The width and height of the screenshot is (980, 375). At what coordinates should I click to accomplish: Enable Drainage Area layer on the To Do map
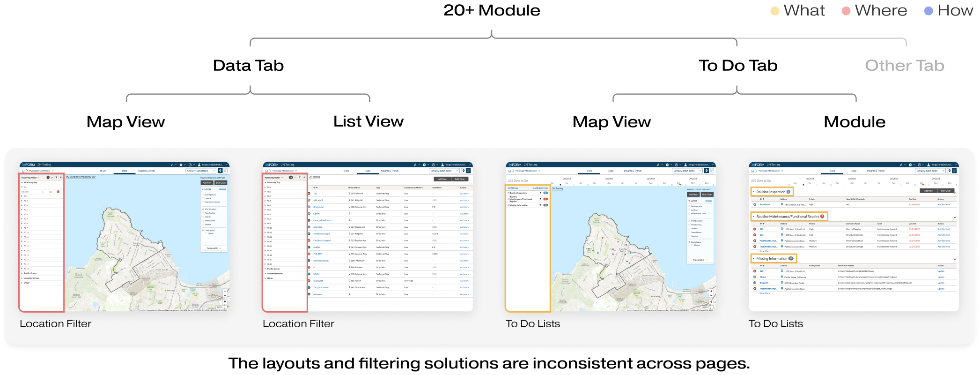click(x=689, y=206)
